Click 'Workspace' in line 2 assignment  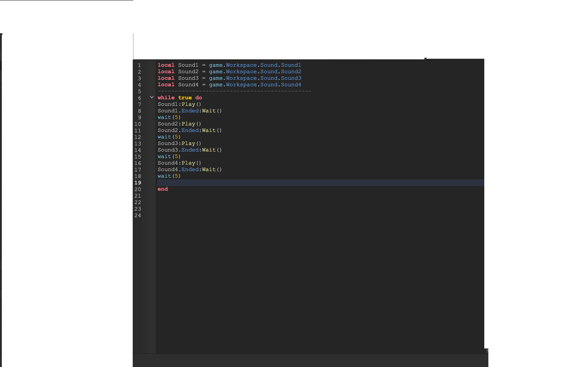pos(241,72)
